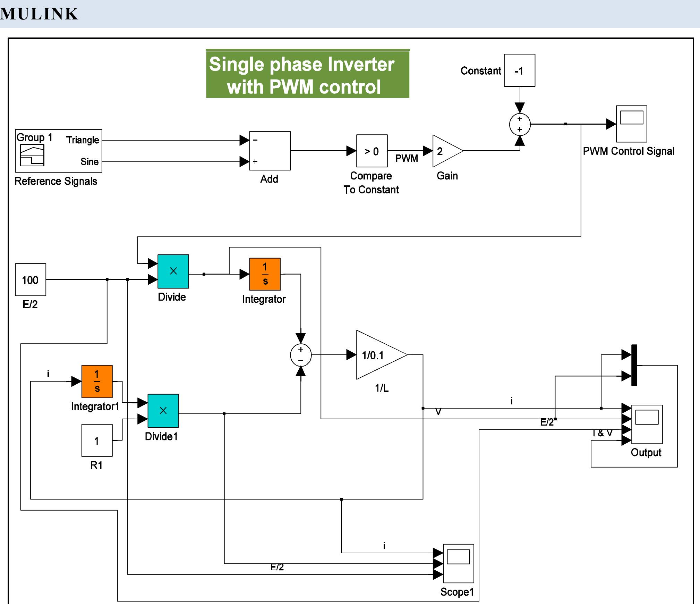Image resolution: width=700 pixels, height=604 pixels.
Task: Select the Reference Signals signal builder block
Action: pos(59,151)
